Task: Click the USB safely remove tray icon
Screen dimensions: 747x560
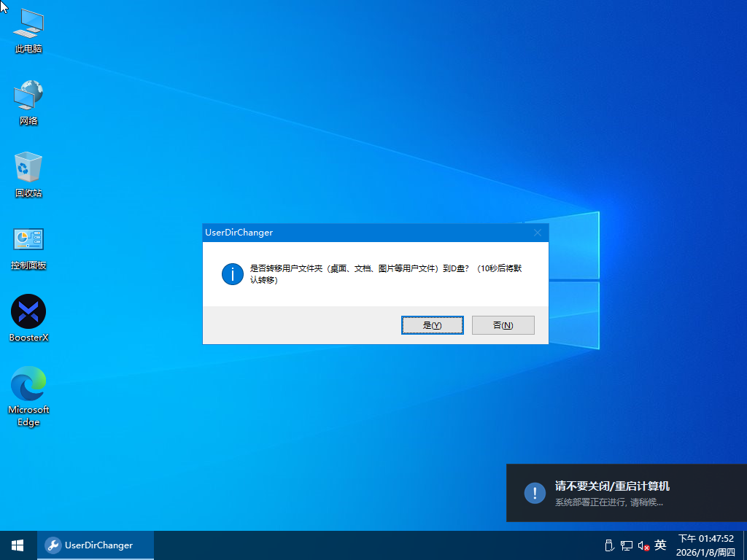Action: point(608,545)
